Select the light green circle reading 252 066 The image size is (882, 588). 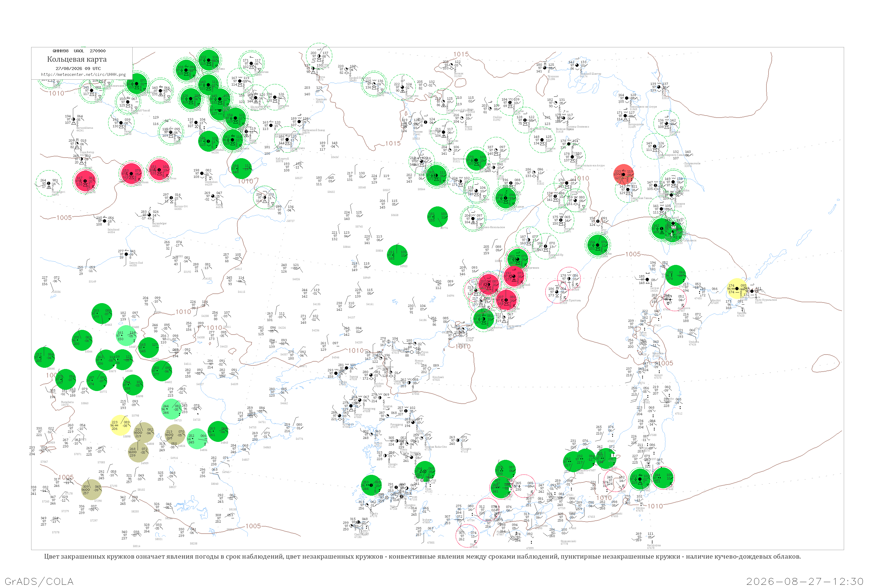point(197,439)
